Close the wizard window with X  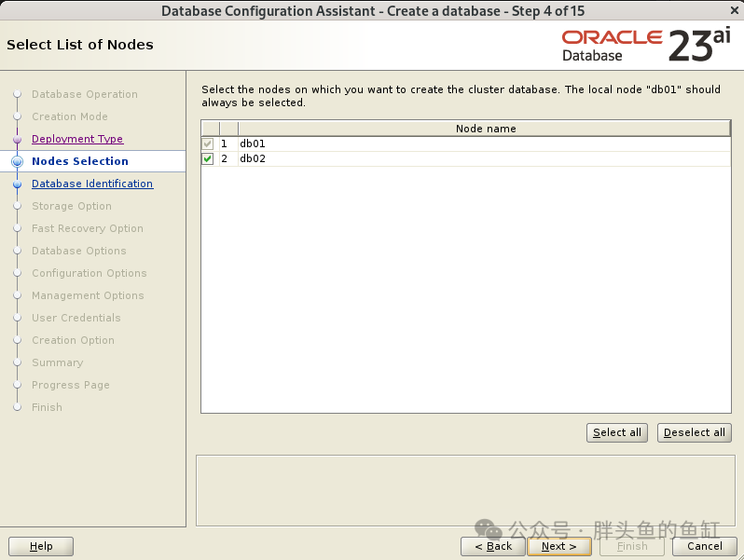click(734, 10)
